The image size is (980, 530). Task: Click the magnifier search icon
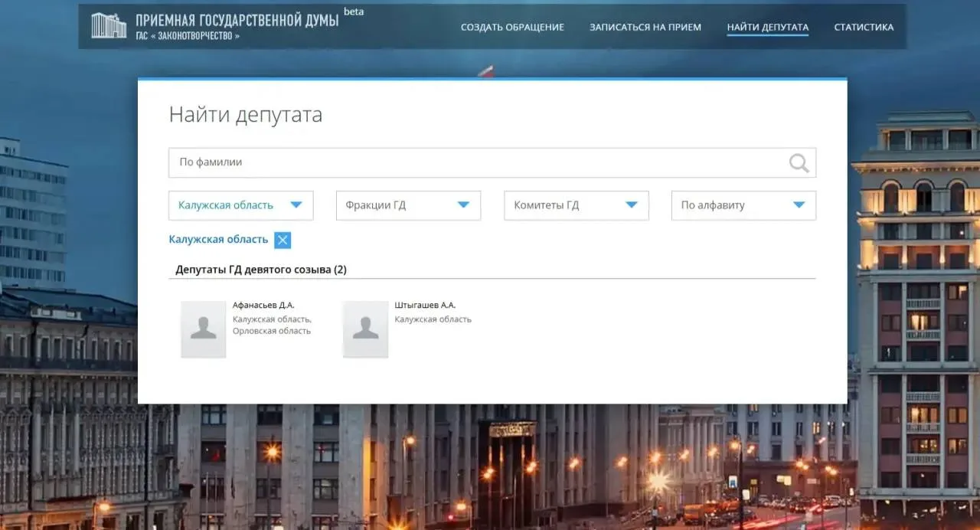(799, 162)
